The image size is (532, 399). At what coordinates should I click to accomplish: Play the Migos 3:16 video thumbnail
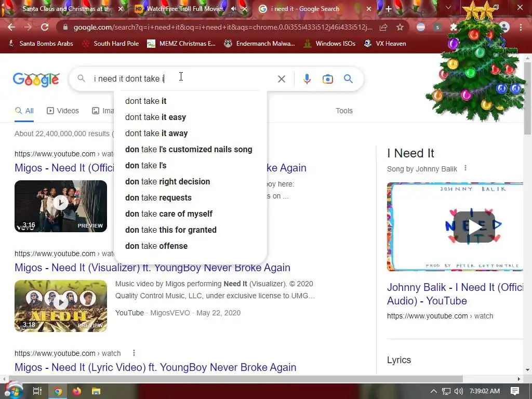(x=61, y=206)
